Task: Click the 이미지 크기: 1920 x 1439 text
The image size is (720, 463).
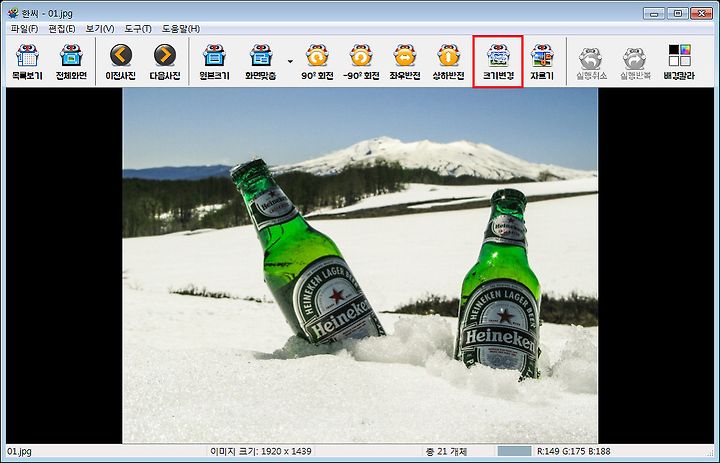Action: [x=261, y=452]
